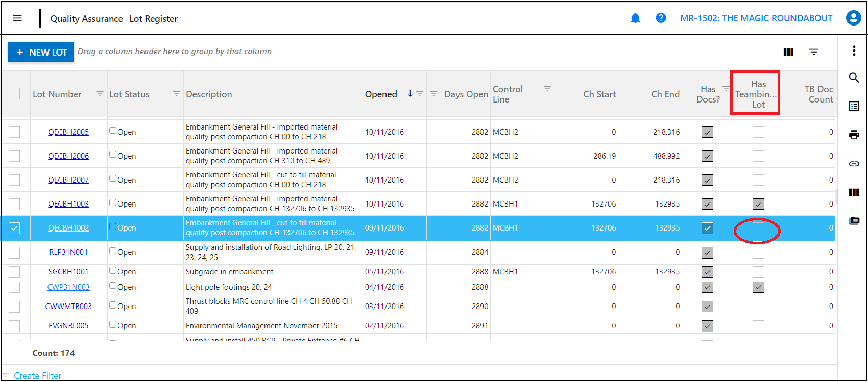This screenshot has height=382, width=868.
Task: Open Opened column filter menu
Action: pyautogui.click(x=420, y=93)
